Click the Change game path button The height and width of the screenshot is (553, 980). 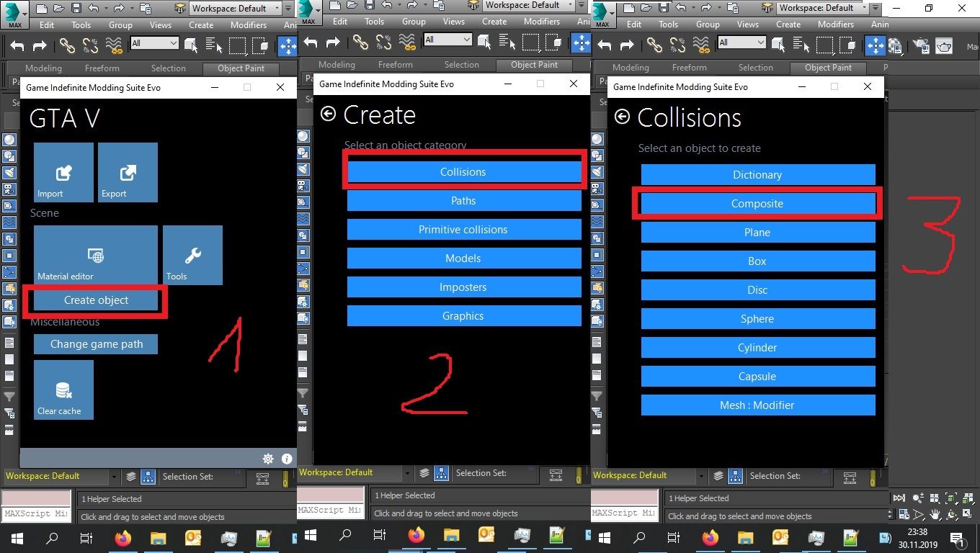pos(96,344)
